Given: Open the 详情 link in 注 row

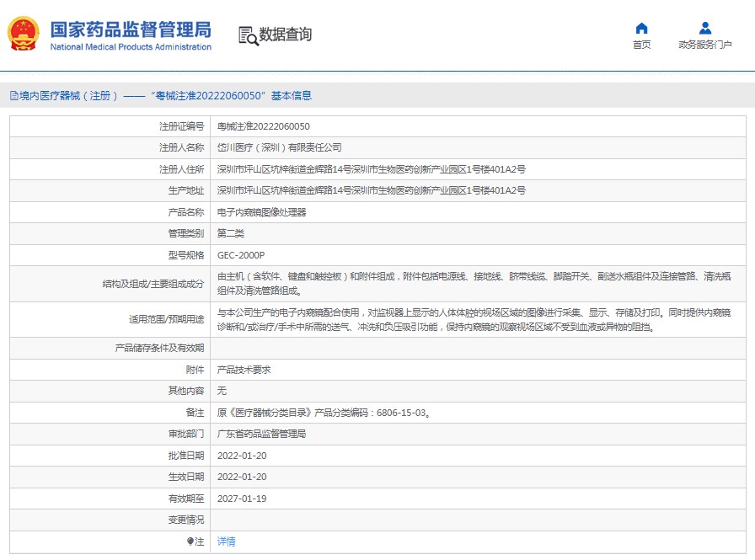Looking at the screenshot, I should tap(227, 541).
